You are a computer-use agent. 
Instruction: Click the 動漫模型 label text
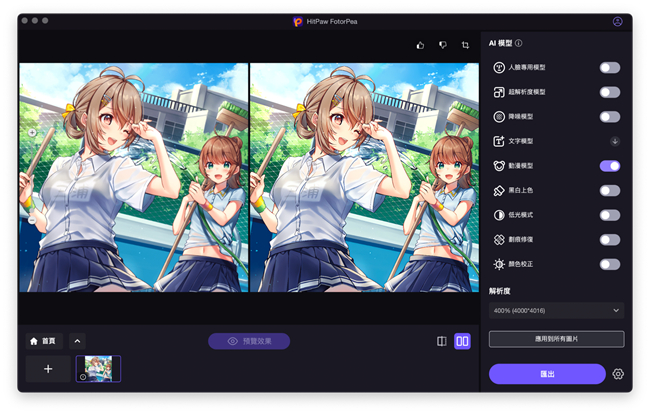521,166
